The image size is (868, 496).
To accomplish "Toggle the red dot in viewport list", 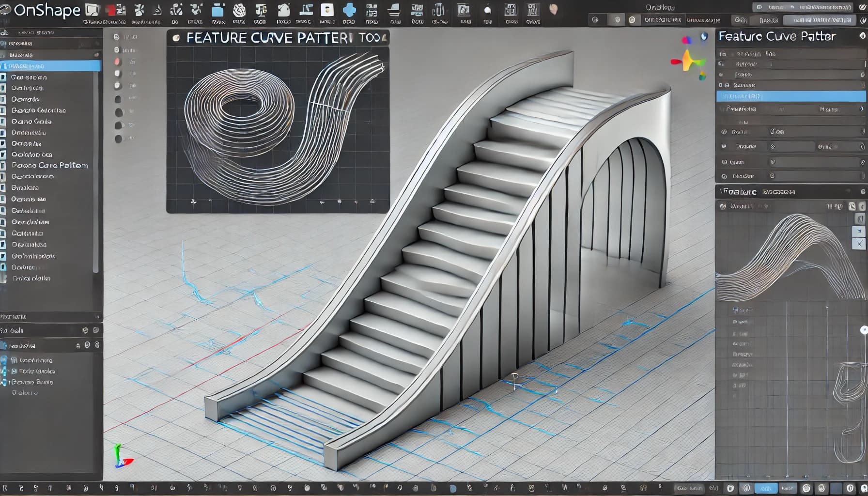I will pyautogui.click(x=117, y=62).
